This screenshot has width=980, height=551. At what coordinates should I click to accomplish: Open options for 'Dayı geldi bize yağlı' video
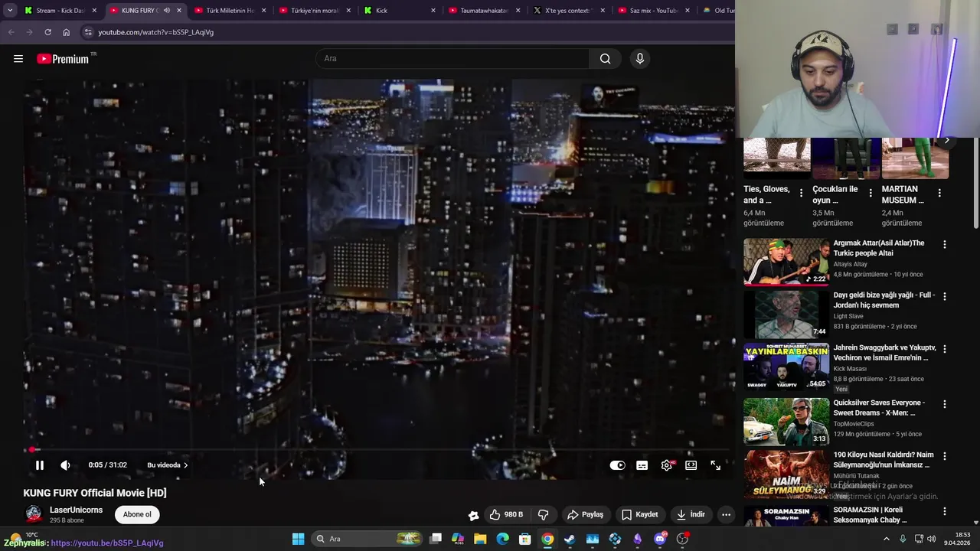tap(945, 296)
